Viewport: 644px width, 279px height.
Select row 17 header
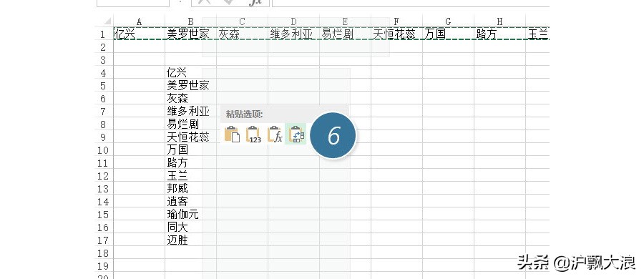(103, 240)
